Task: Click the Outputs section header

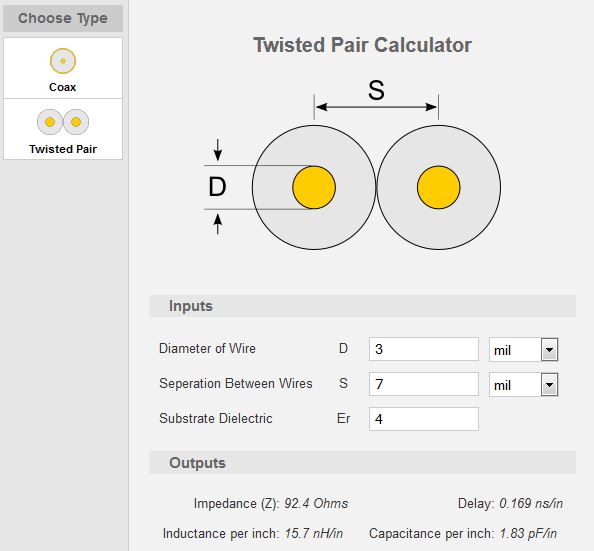Action: [x=362, y=463]
